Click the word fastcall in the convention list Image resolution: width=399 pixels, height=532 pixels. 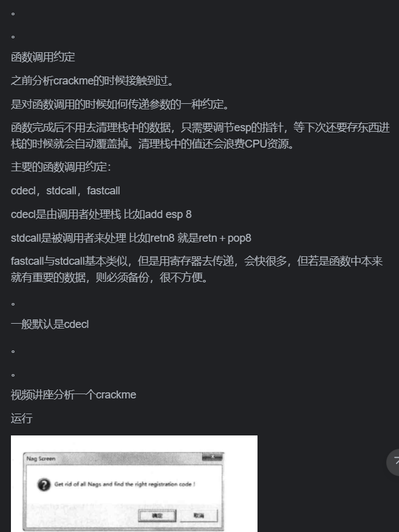point(103,191)
